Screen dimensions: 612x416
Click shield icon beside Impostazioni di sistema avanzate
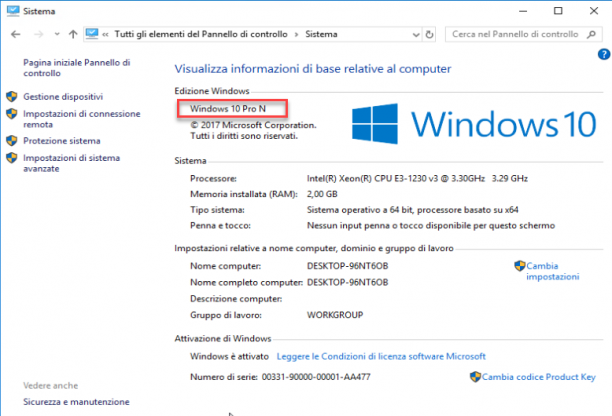point(12,158)
